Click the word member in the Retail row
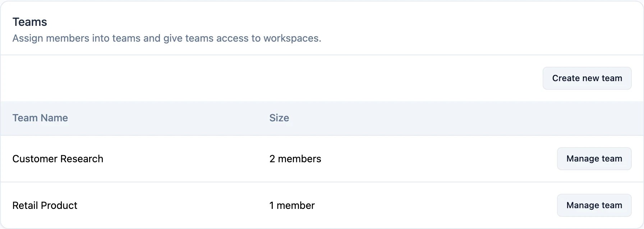Image resolution: width=644 pixels, height=229 pixels. tap(296, 205)
